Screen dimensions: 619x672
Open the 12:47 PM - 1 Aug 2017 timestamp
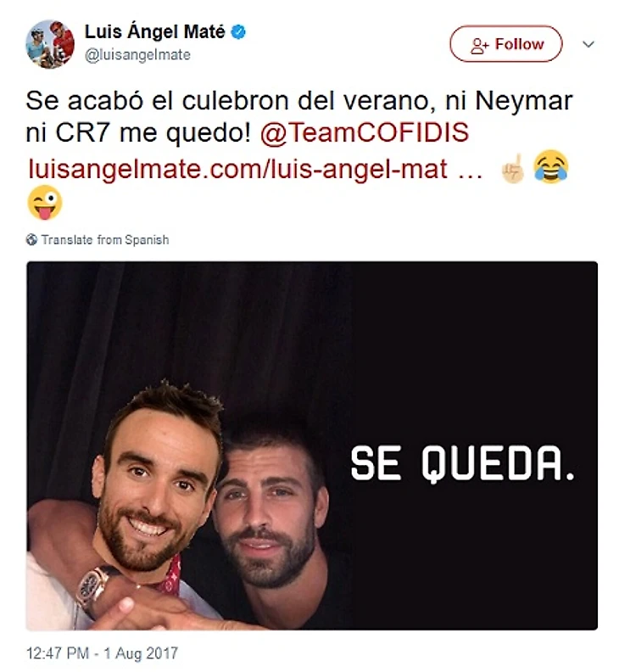click(x=102, y=653)
